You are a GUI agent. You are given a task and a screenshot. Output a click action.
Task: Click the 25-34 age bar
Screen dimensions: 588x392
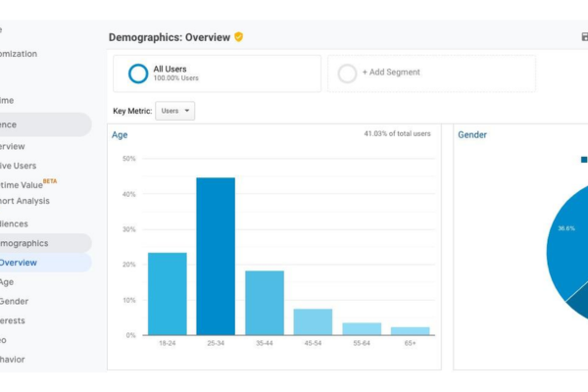pyautogui.click(x=216, y=256)
